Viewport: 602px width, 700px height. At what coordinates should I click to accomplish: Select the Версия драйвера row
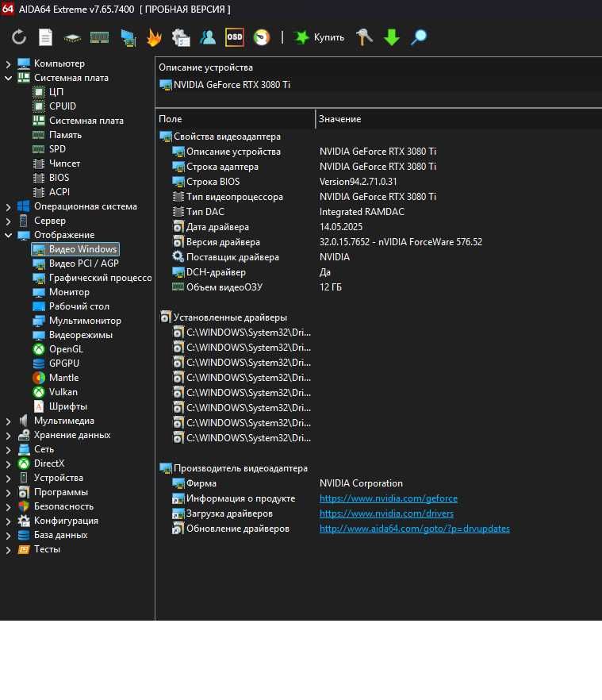tap(378, 242)
